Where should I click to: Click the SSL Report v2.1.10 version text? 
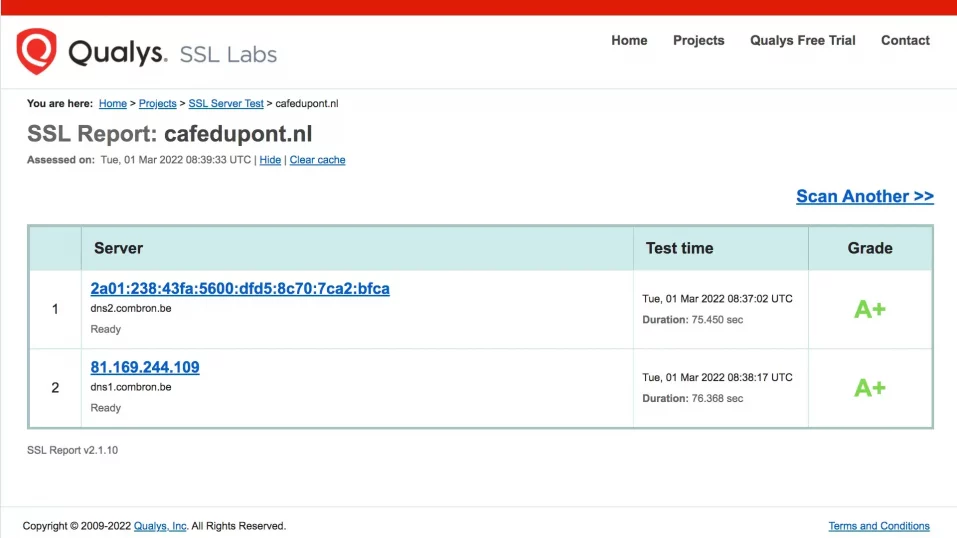click(73, 450)
